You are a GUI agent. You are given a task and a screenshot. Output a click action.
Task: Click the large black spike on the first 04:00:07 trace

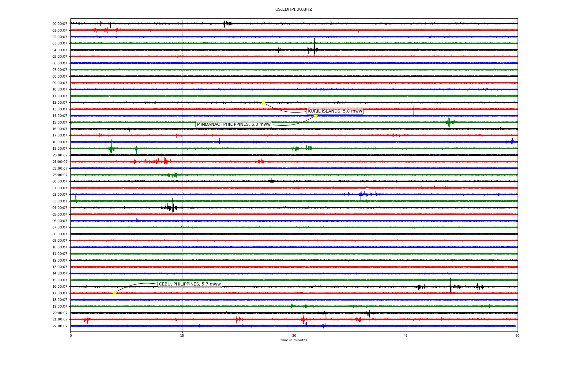coord(314,48)
